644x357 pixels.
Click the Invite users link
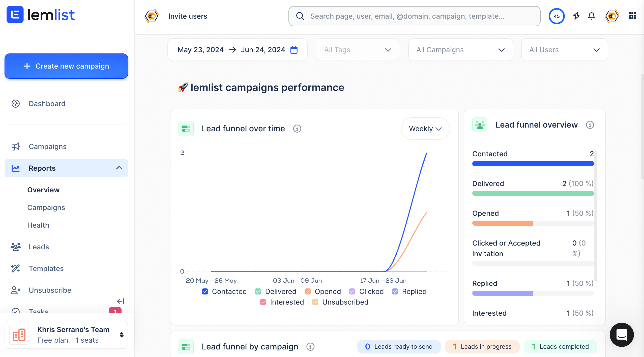(188, 16)
